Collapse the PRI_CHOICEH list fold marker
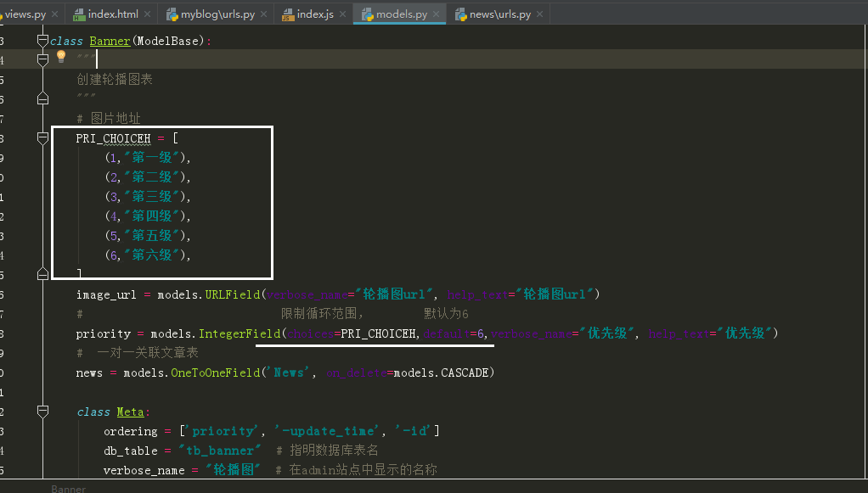 [42, 137]
